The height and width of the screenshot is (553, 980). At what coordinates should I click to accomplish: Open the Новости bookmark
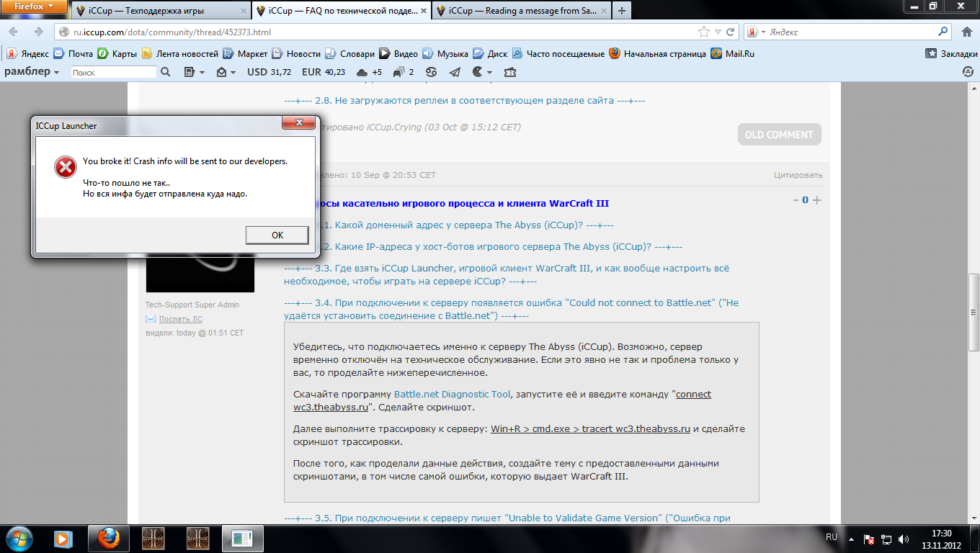pos(296,53)
